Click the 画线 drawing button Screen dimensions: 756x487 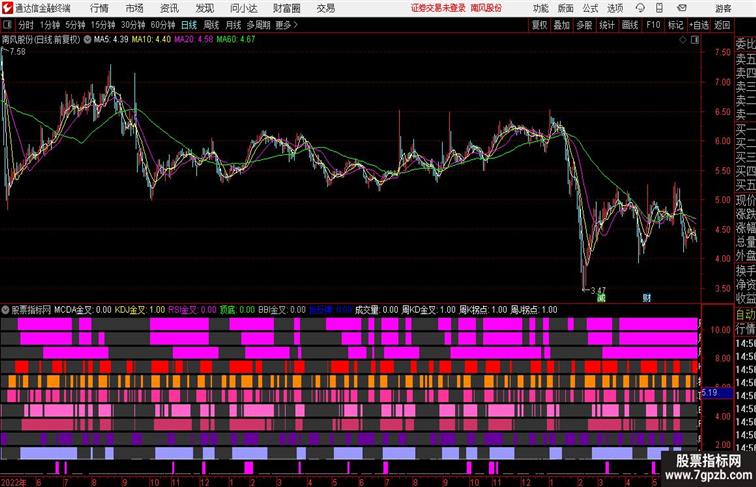click(630, 25)
